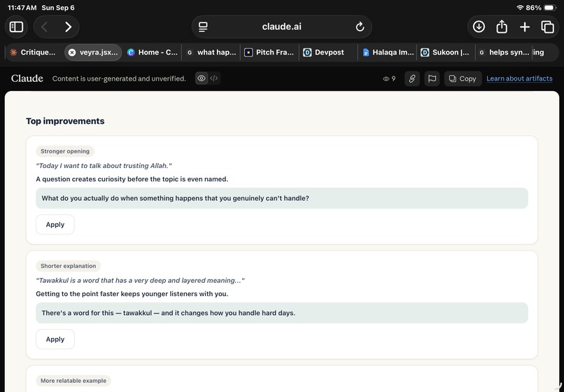Switch to the what hap... tab
564x392 pixels.
click(x=211, y=52)
